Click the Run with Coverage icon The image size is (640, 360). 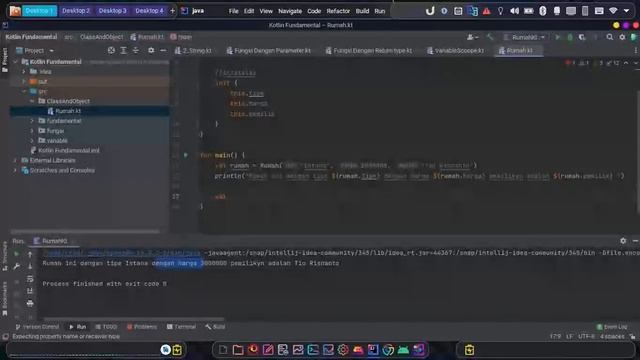pos(582,37)
